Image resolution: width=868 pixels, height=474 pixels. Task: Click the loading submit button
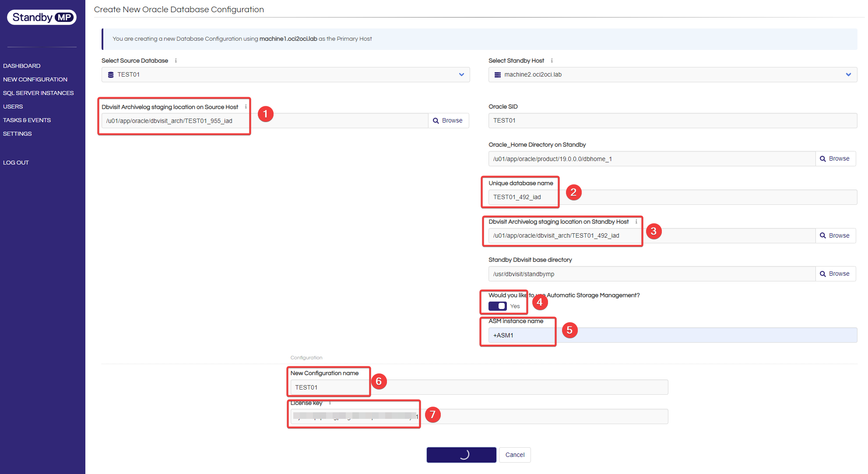[461, 455]
